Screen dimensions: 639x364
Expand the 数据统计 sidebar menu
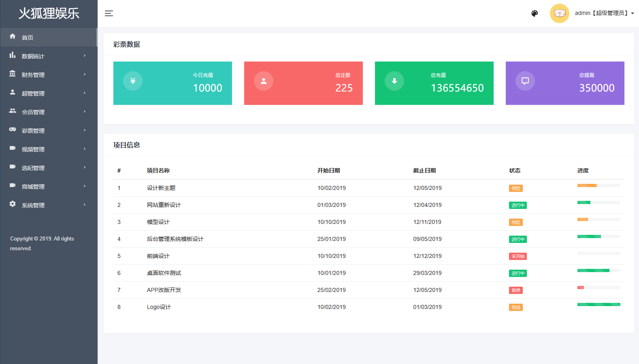tap(49, 56)
